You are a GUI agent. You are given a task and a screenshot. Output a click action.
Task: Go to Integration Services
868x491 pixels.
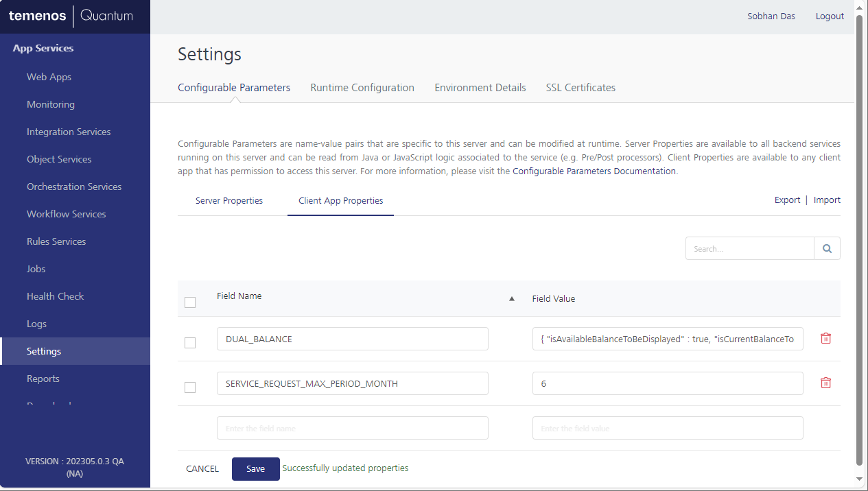coord(69,132)
